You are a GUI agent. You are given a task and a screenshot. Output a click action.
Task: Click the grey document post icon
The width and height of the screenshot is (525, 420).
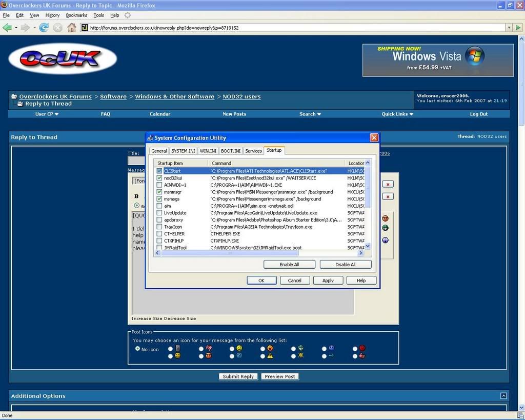point(177,348)
